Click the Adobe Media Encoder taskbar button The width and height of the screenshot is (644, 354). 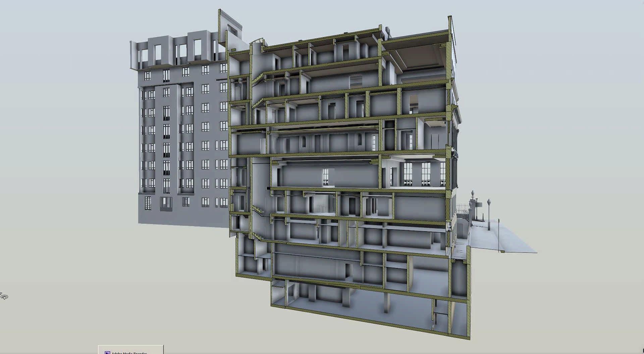pyautogui.click(x=130, y=350)
